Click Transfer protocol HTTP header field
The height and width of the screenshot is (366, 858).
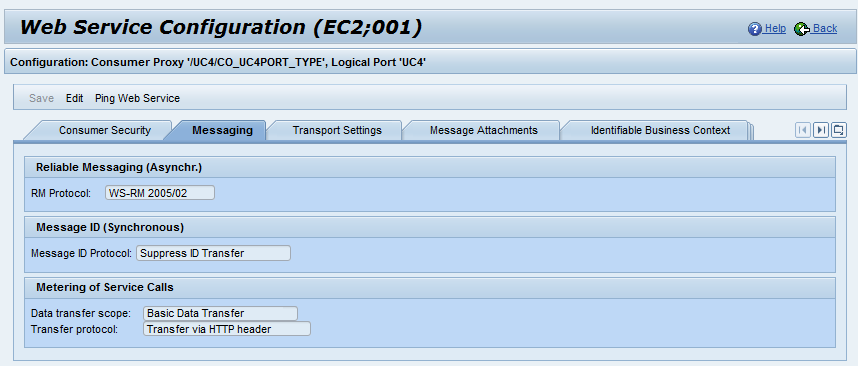point(227,329)
